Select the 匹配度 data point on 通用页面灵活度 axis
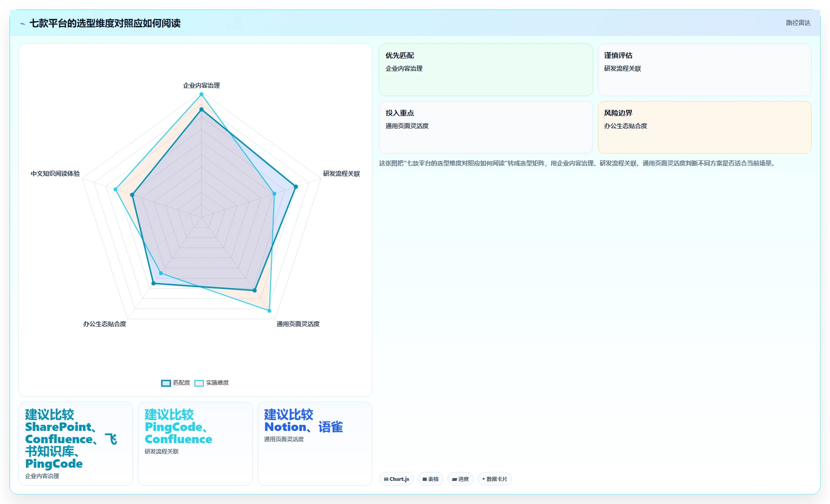 254,290
